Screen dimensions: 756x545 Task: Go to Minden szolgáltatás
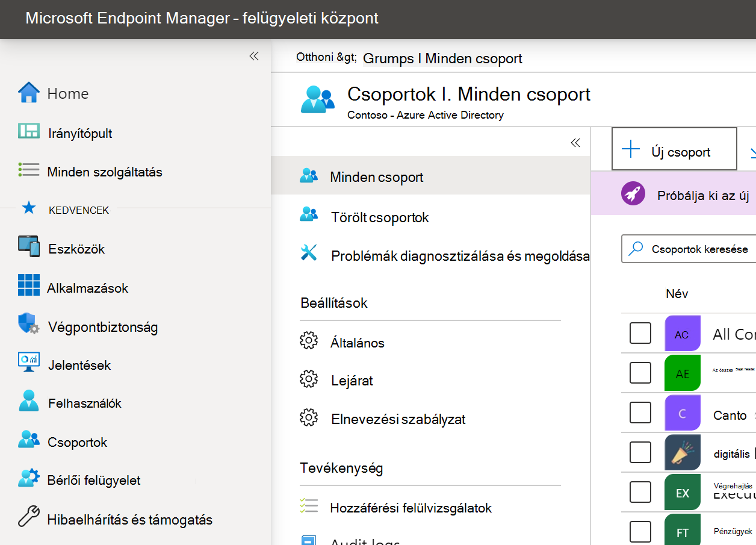coord(105,172)
